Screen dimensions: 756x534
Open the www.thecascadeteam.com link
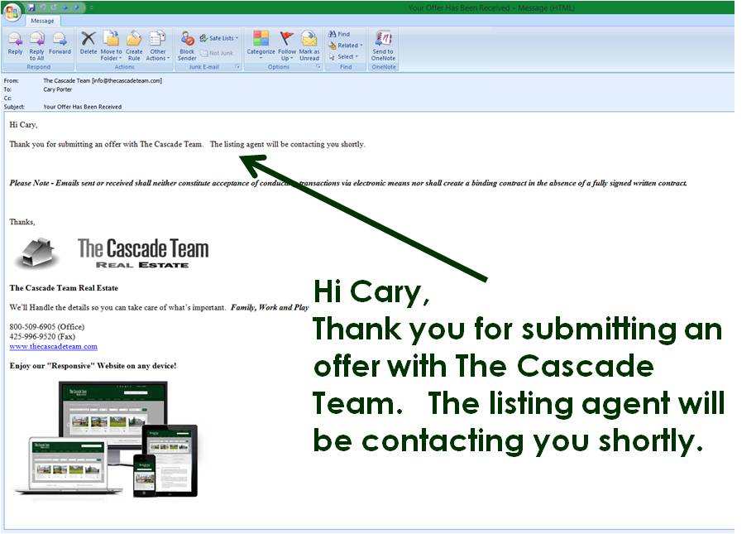(53, 347)
